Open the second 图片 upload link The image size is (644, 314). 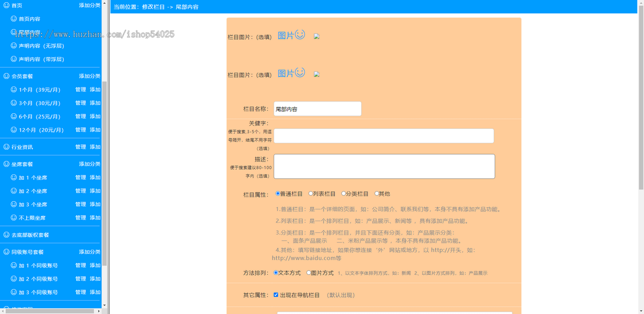pyautogui.click(x=286, y=74)
